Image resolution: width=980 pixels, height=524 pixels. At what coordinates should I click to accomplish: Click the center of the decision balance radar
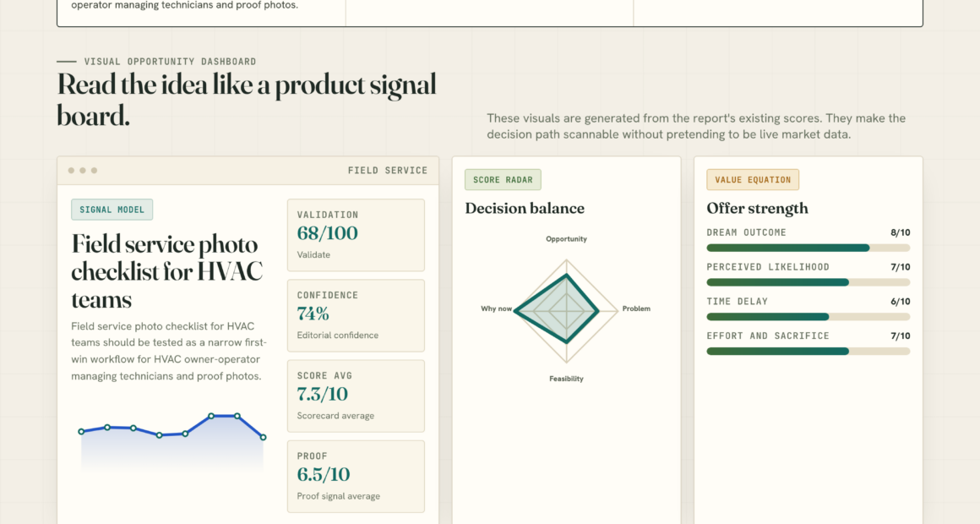566,310
